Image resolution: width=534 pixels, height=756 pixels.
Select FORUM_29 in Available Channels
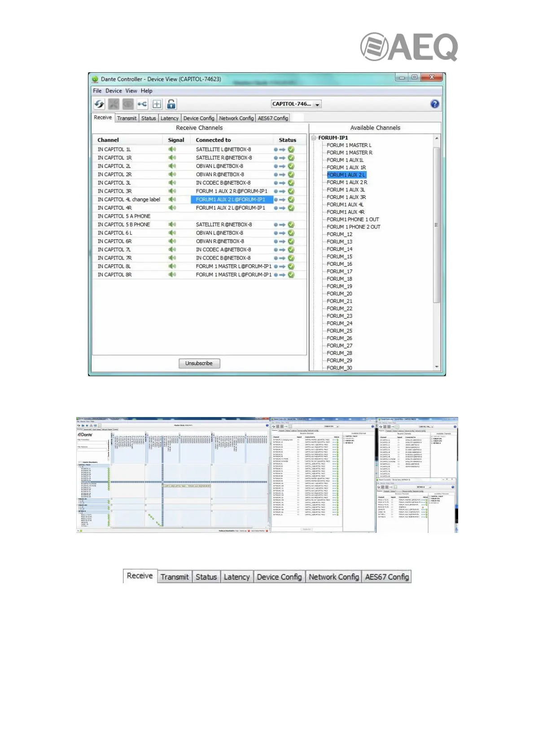coord(339,360)
